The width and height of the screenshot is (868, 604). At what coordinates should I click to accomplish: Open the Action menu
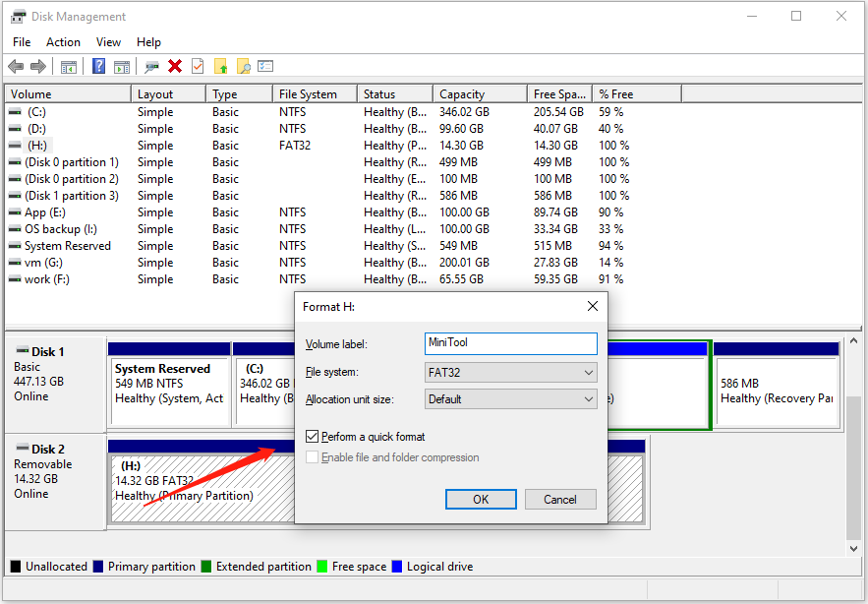[x=63, y=42]
